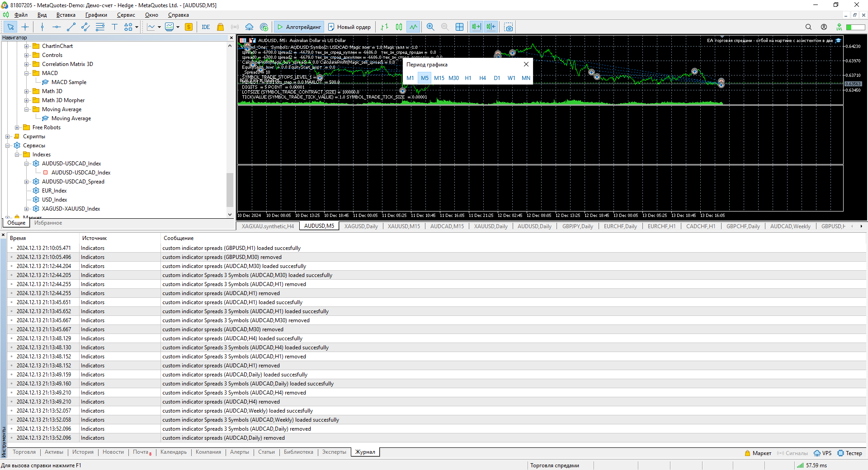The height and width of the screenshot is (470, 868).
Task: Expand the Free Robots folder
Action: pos(17,127)
